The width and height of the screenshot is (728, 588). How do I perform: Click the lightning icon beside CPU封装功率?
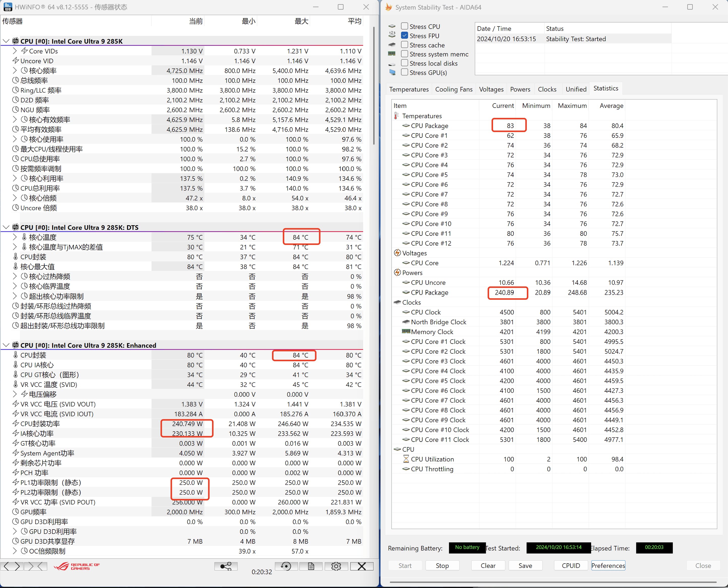tap(15, 423)
